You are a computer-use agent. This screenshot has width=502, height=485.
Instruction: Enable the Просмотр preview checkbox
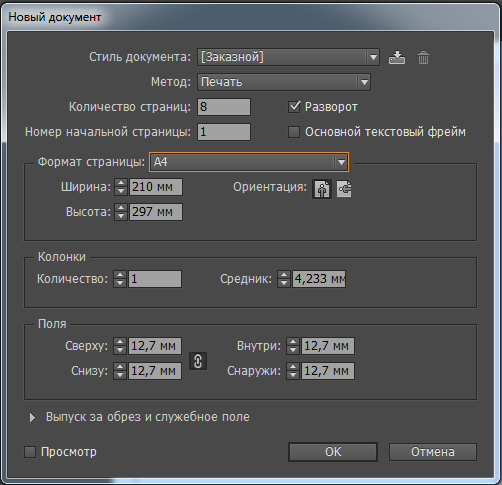(30, 452)
